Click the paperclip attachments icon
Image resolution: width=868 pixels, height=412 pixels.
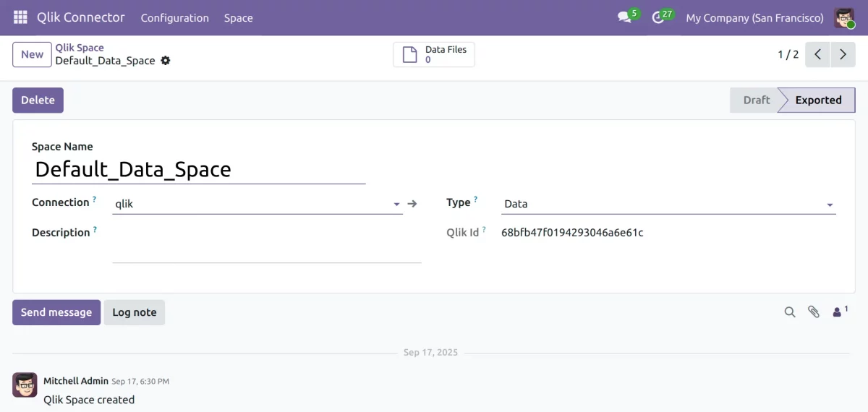point(814,312)
